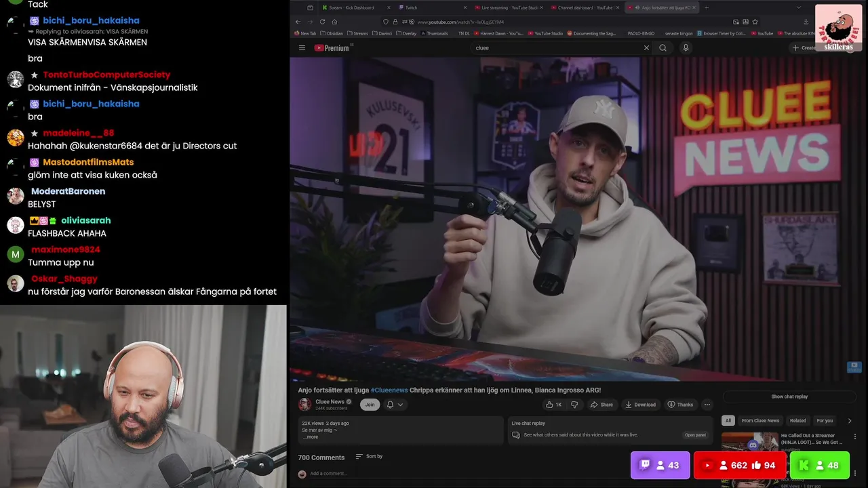Open the browser downloads arrow icon

[806, 22]
